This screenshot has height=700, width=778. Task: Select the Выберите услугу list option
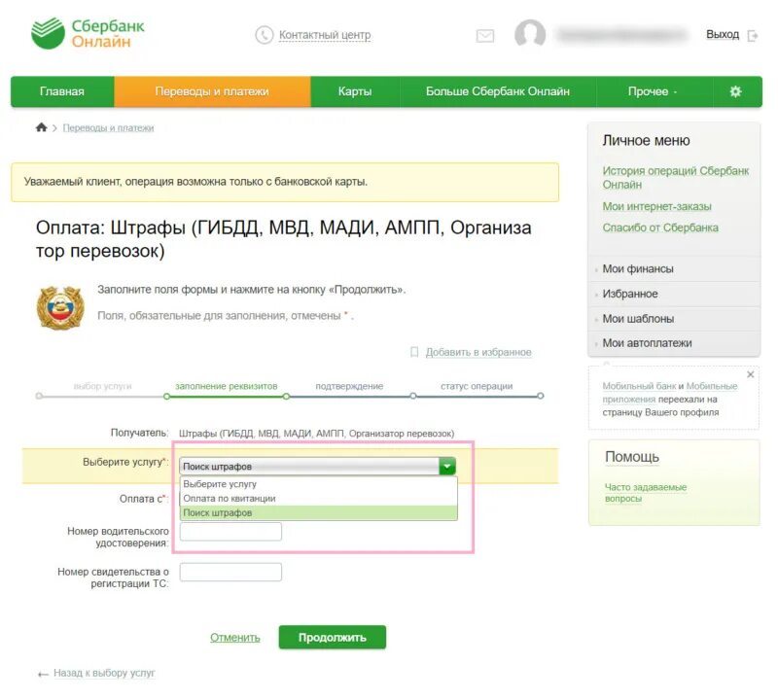[x=319, y=484]
